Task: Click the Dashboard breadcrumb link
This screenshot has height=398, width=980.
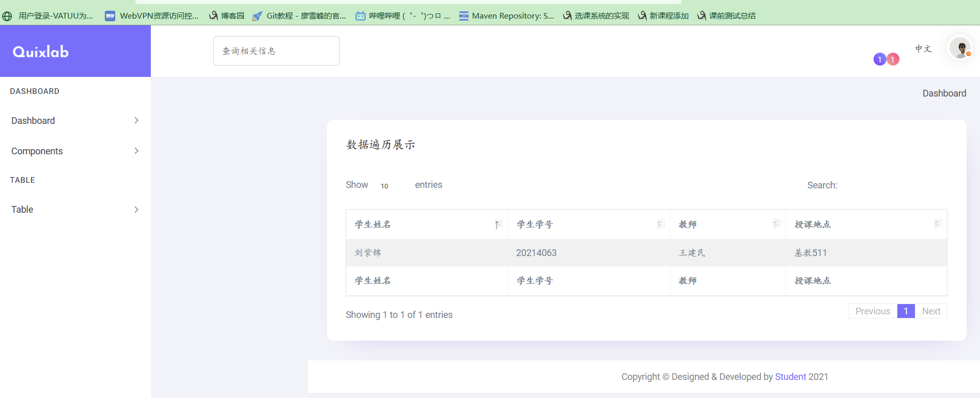Action: point(944,93)
